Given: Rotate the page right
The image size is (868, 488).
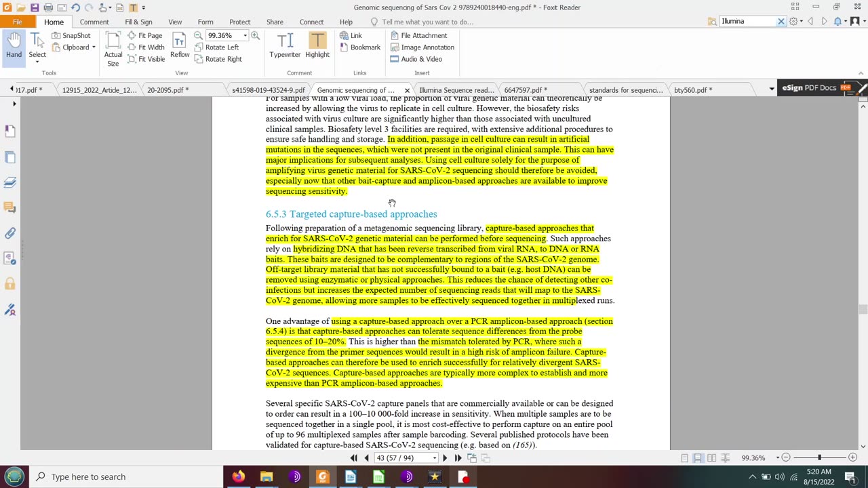Looking at the screenshot, I should click(x=218, y=59).
